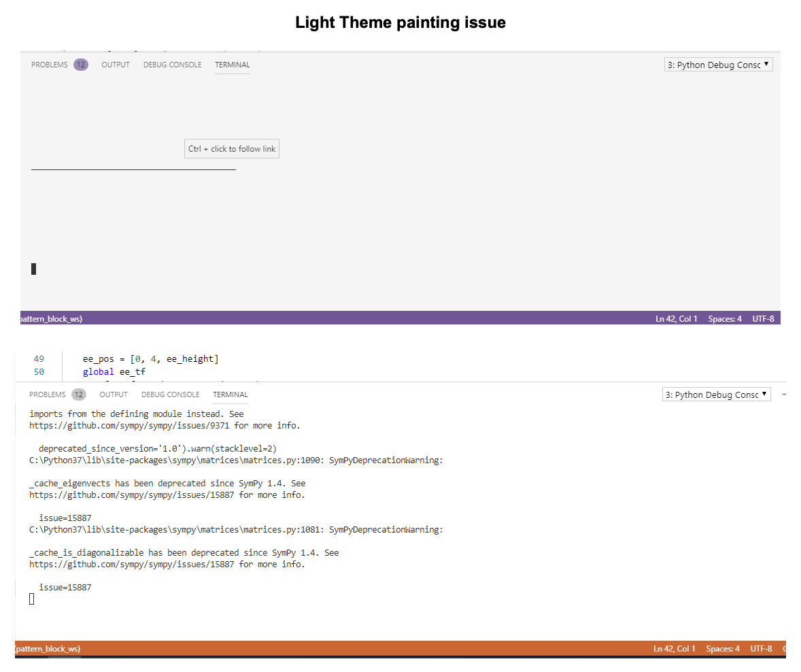Viewport: 801px width, 672px height.
Task: Click the matrices.py:1081 file path line
Action: (236, 530)
